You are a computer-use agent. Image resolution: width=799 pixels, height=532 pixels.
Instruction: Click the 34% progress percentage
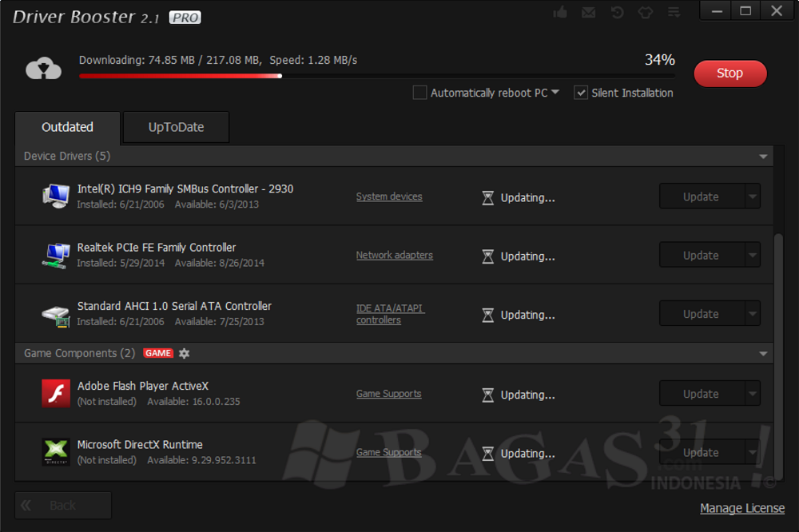(659, 60)
